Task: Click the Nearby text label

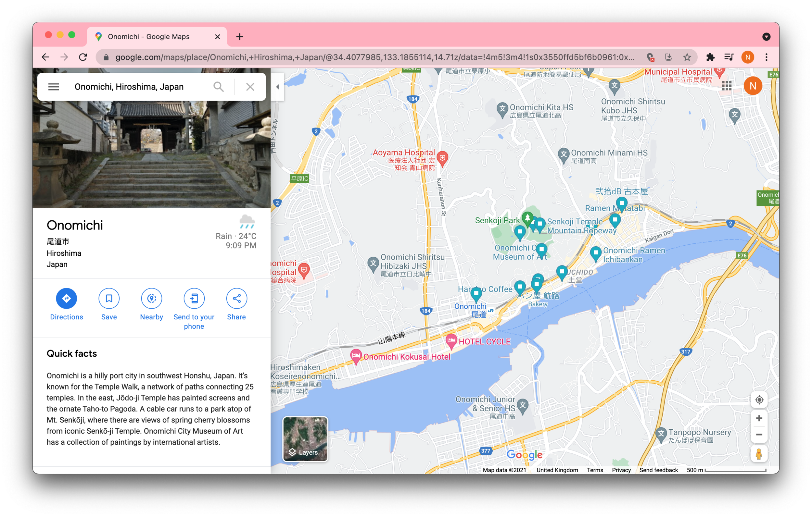Action: (151, 317)
